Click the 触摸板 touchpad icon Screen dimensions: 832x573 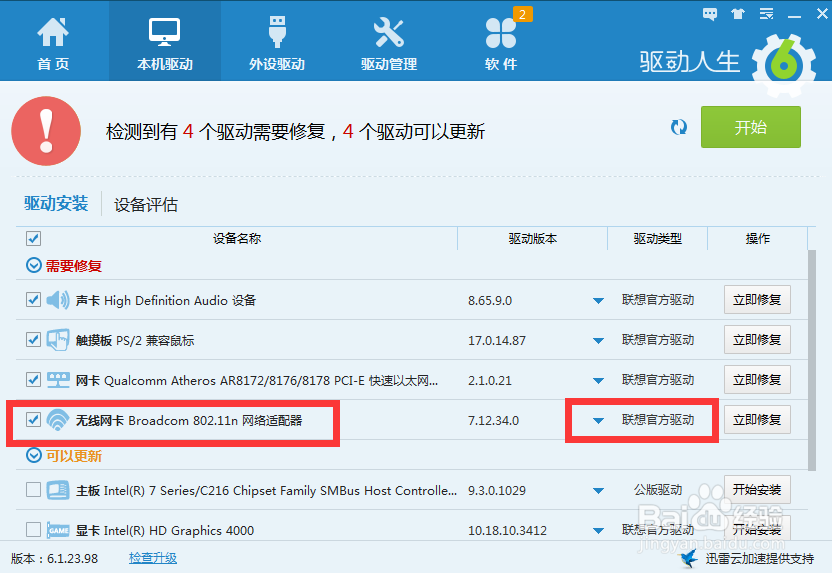(x=58, y=340)
